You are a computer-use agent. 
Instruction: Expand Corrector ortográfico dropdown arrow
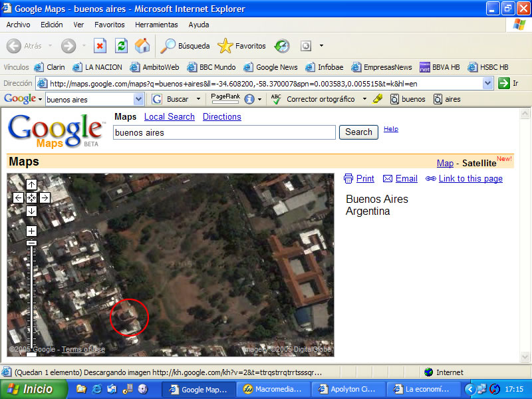pos(364,99)
